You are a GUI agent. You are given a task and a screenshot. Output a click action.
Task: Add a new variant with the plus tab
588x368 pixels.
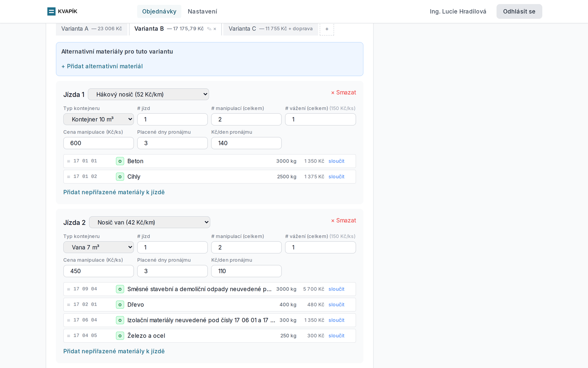327,29
